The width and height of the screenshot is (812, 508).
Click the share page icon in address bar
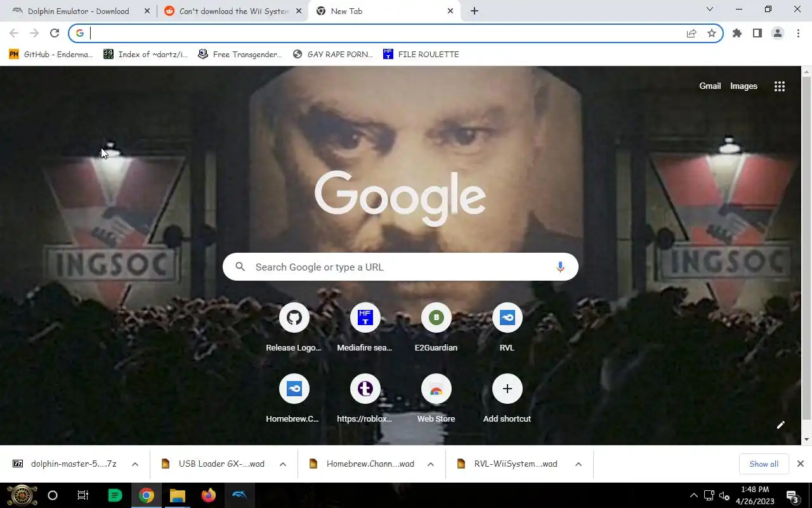[691, 34]
